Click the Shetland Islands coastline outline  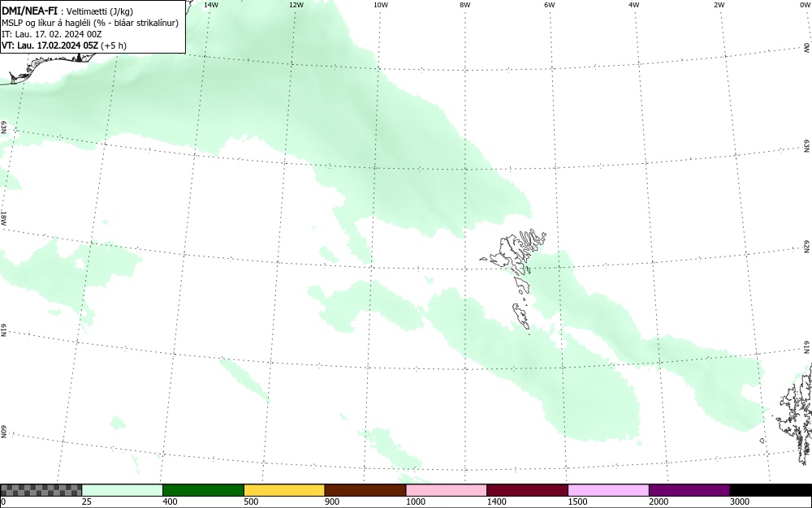point(797,414)
